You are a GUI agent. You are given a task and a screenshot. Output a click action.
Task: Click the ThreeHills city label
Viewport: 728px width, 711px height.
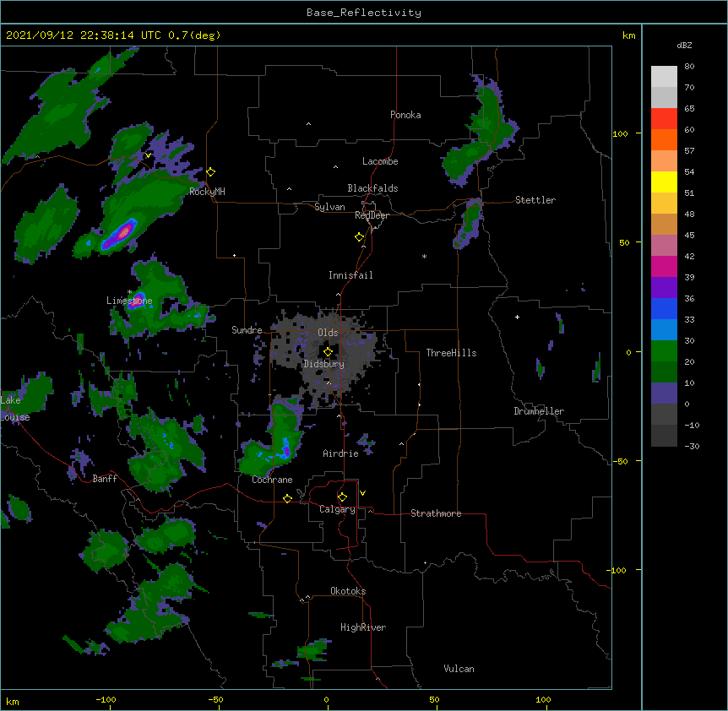click(x=451, y=353)
